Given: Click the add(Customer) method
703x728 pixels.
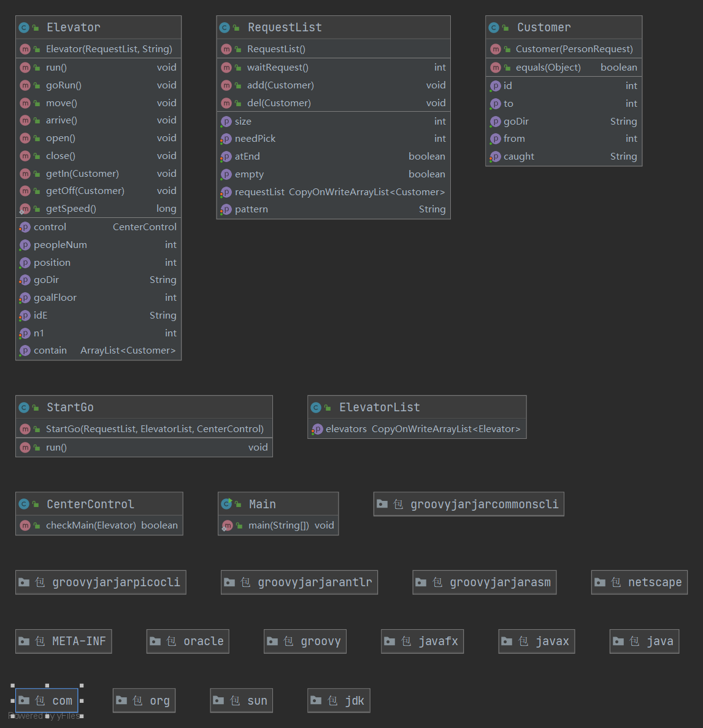Looking at the screenshot, I should point(333,85).
